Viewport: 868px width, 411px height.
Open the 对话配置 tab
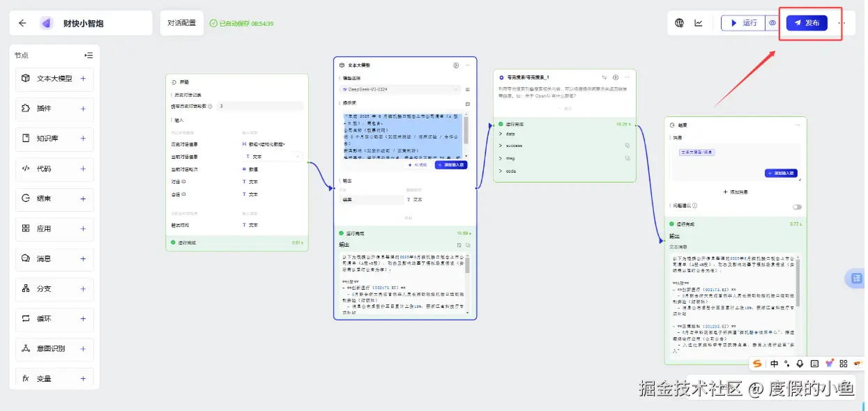click(182, 23)
